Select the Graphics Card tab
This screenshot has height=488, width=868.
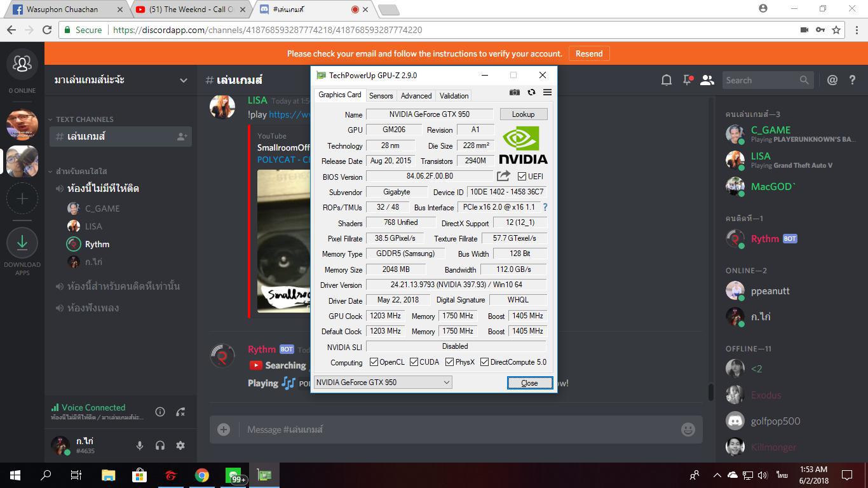click(x=340, y=95)
